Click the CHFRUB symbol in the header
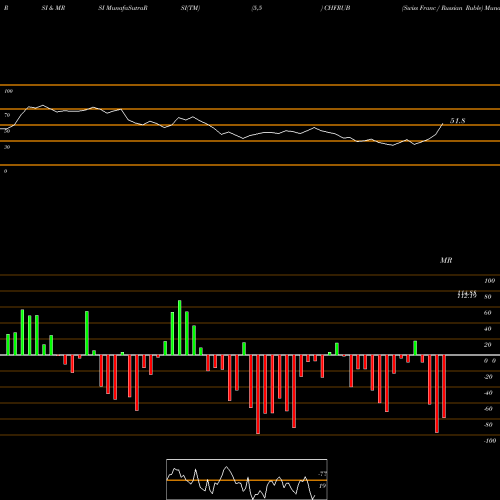 coord(337,8)
